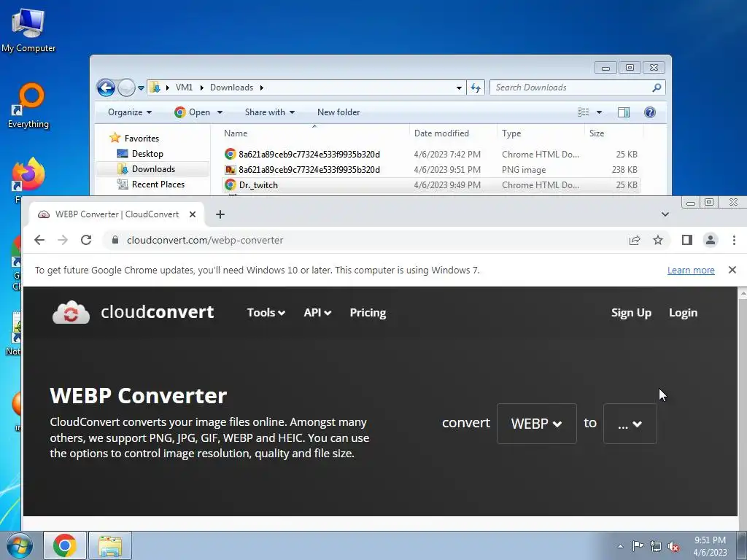Click the lock icon in address bar

[115, 240]
